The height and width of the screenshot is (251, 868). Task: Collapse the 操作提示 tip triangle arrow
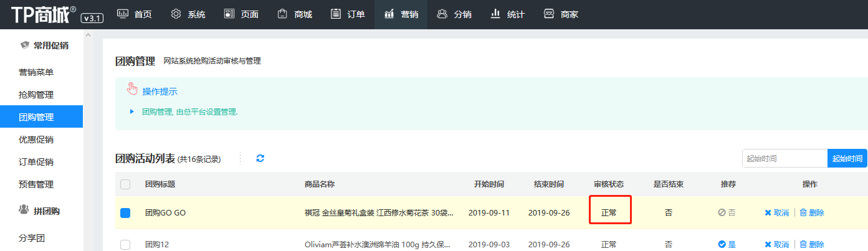coord(132,111)
